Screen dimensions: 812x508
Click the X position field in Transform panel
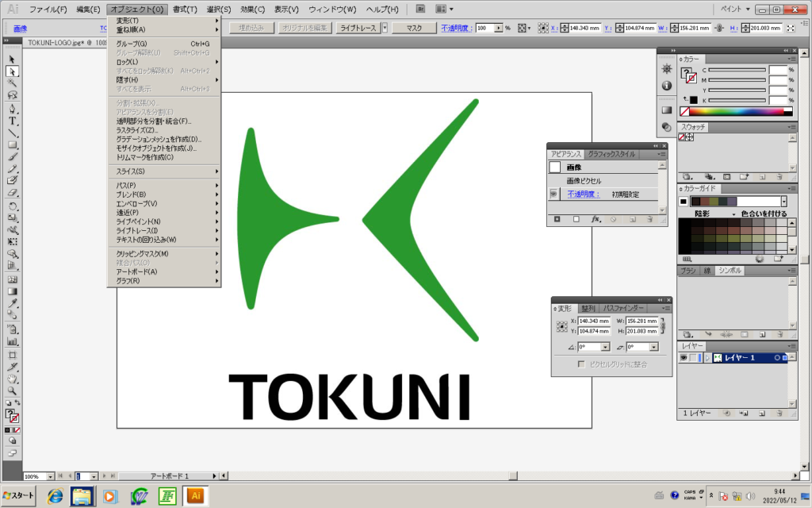click(x=594, y=321)
